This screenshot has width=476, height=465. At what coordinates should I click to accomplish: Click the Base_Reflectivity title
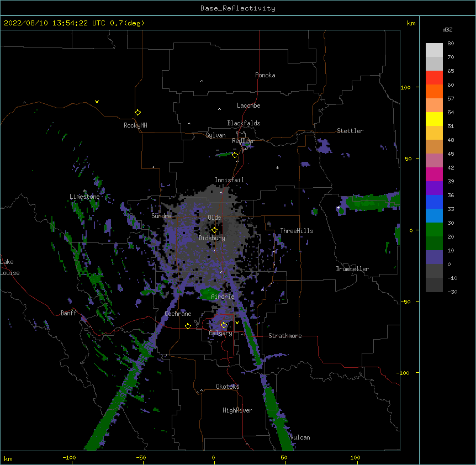pos(238,8)
